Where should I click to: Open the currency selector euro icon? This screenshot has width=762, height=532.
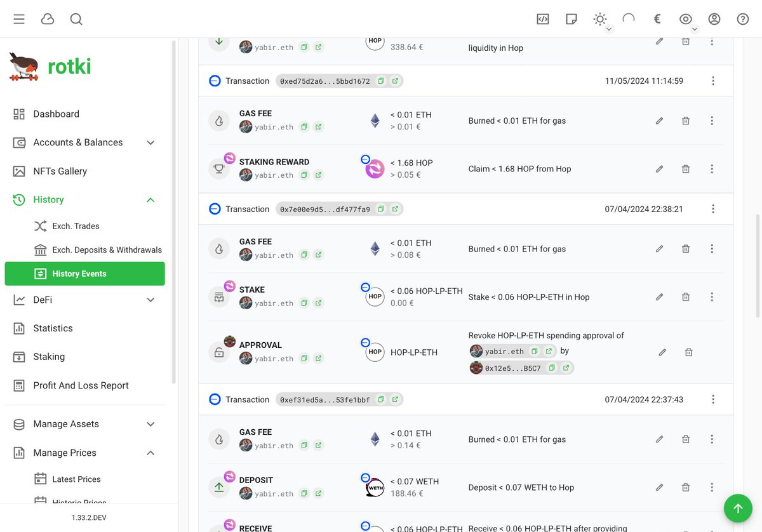tap(657, 19)
